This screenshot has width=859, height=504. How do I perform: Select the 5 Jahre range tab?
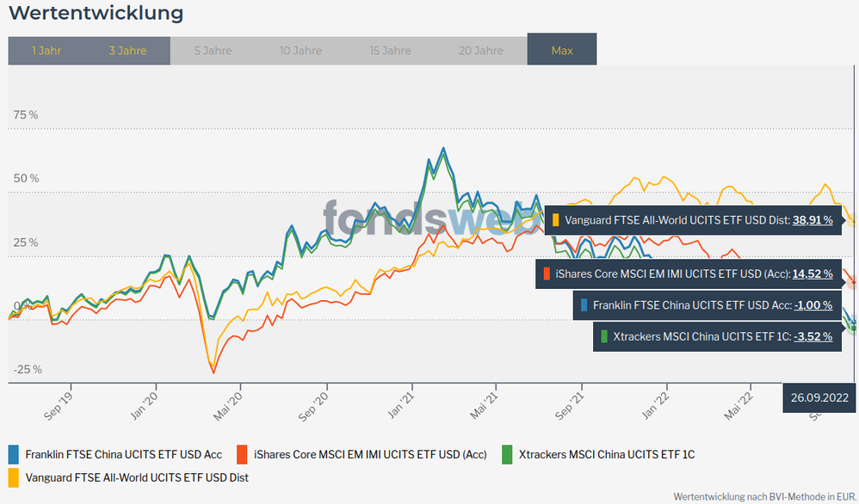pyautogui.click(x=213, y=51)
